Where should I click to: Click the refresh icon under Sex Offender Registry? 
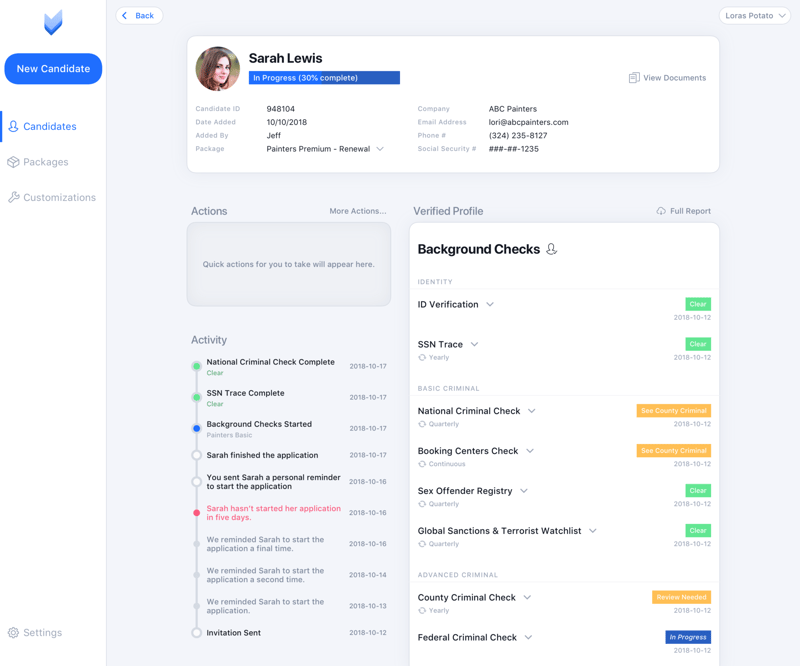pos(422,504)
